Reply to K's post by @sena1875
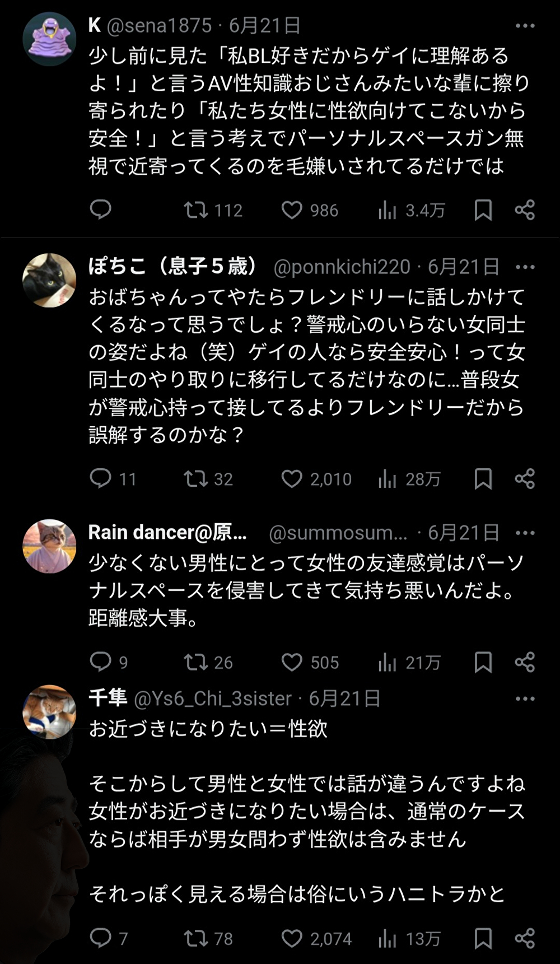 click(x=101, y=210)
